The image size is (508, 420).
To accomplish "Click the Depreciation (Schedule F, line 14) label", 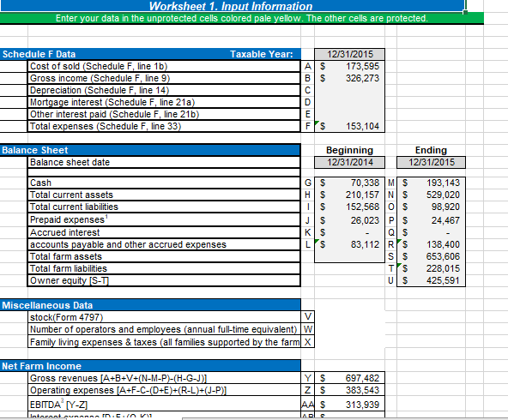I will point(100,90).
